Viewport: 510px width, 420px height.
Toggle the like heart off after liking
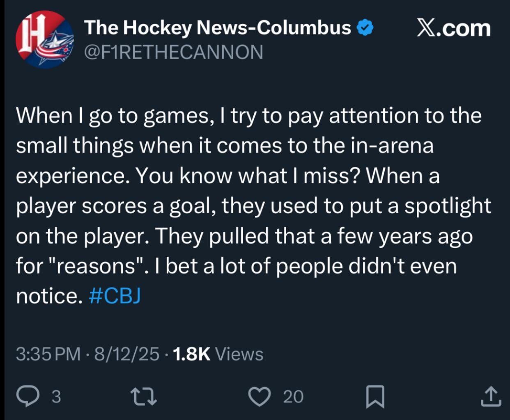click(x=260, y=395)
